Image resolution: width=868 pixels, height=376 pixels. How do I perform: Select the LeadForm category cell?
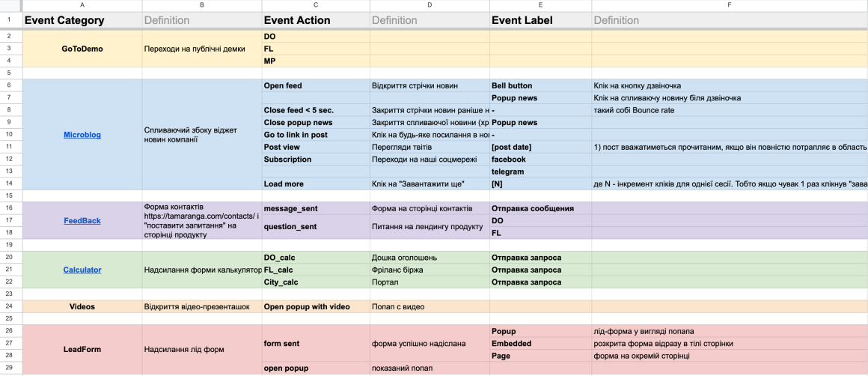pyautogui.click(x=82, y=349)
